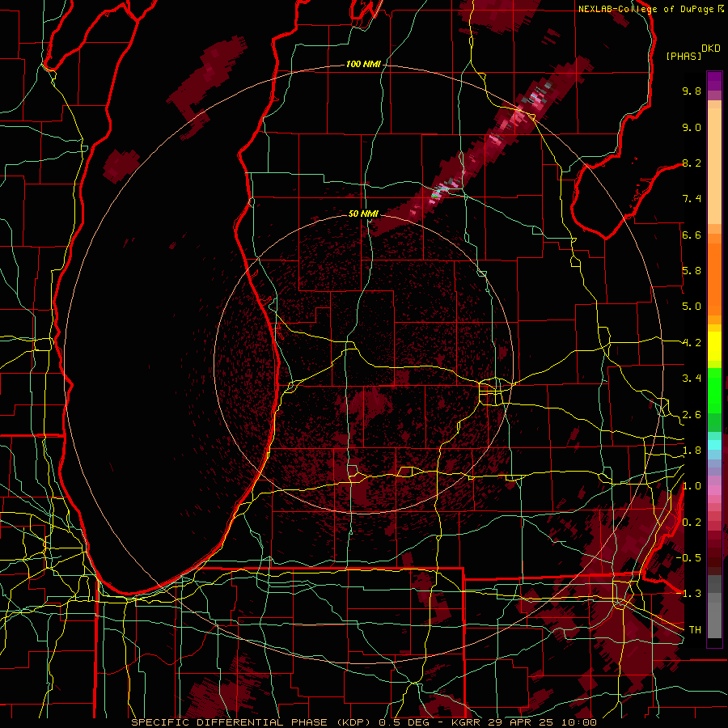
Task: Select the 0.2 value on the color scale
Action: tap(692, 523)
